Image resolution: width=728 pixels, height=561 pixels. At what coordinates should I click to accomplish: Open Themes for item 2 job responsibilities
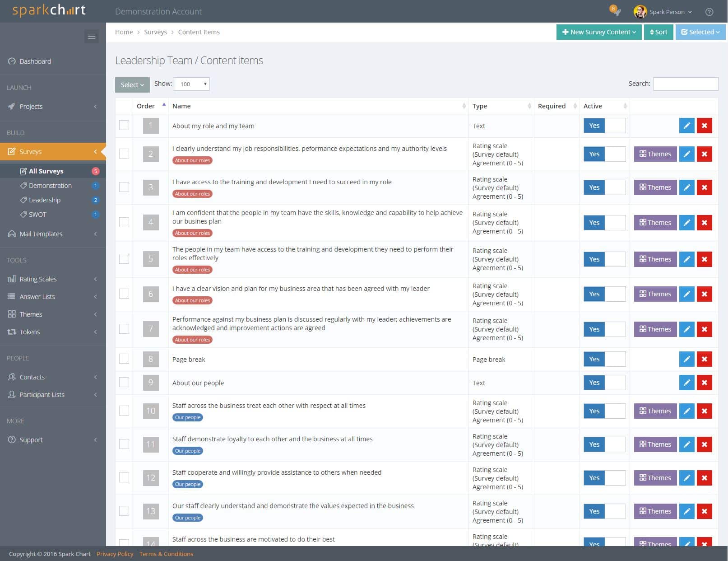pos(655,154)
